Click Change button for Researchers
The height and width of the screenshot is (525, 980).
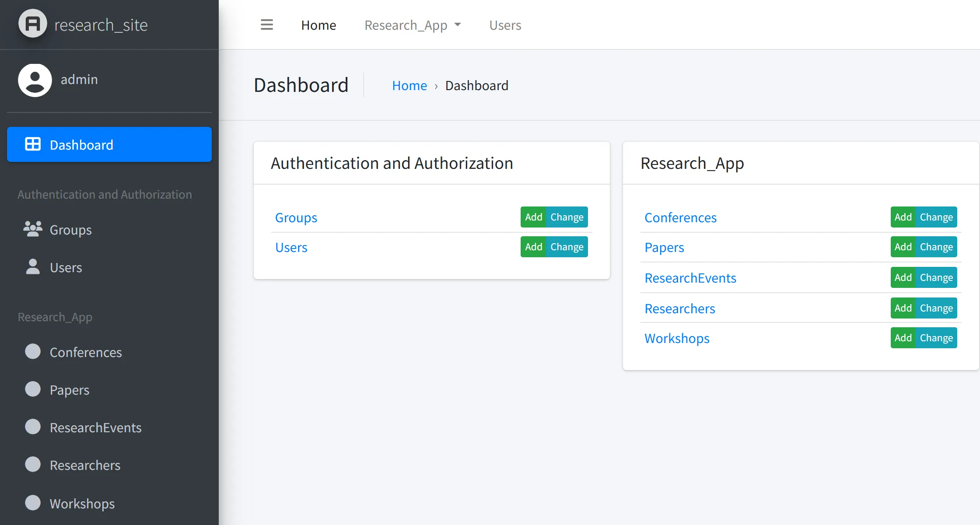click(936, 308)
